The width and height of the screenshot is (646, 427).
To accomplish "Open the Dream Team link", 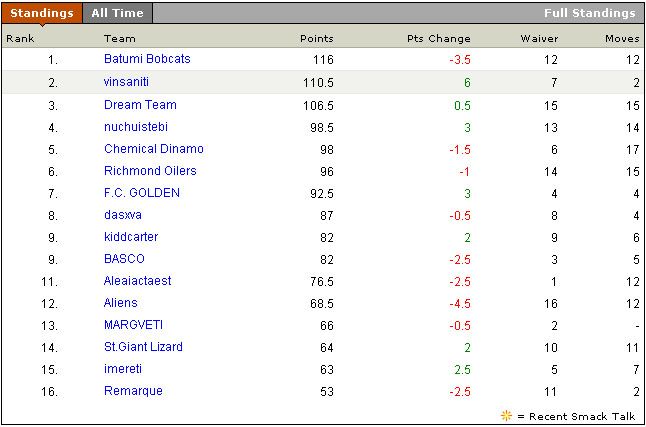I will (140, 105).
